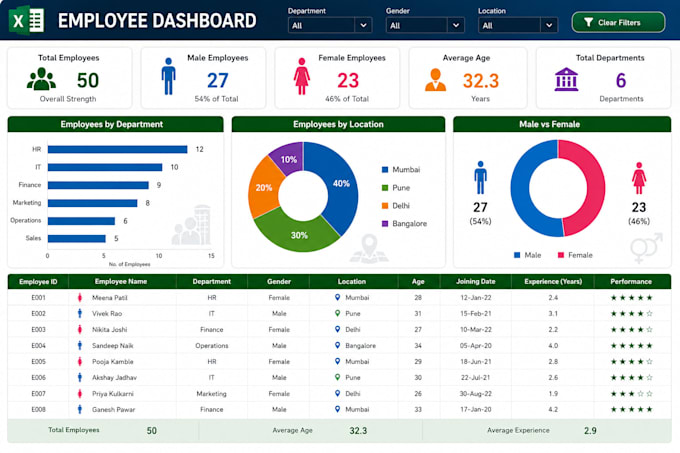The width and height of the screenshot is (680, 453).
Task: Click the Male legend swatch under donut
Action: [517, 255]
